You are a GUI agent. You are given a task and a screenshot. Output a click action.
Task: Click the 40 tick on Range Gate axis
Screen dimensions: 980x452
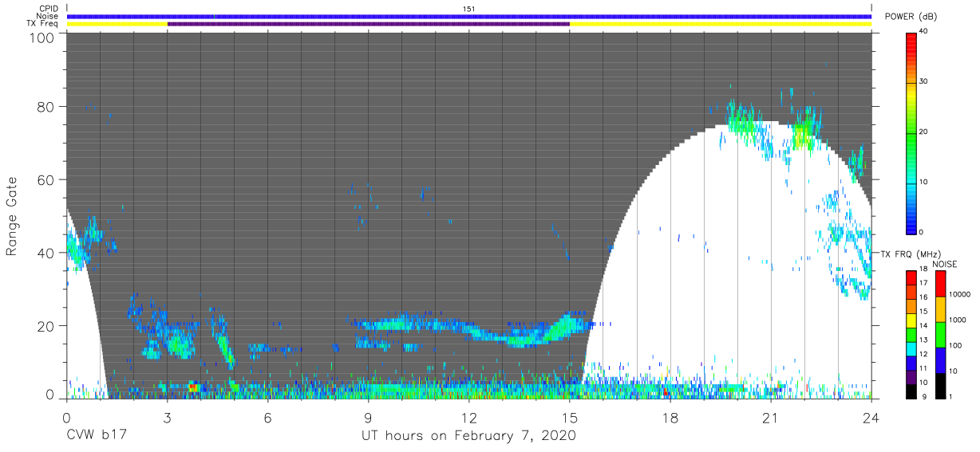pyautogui.click(x=46, y=253)
